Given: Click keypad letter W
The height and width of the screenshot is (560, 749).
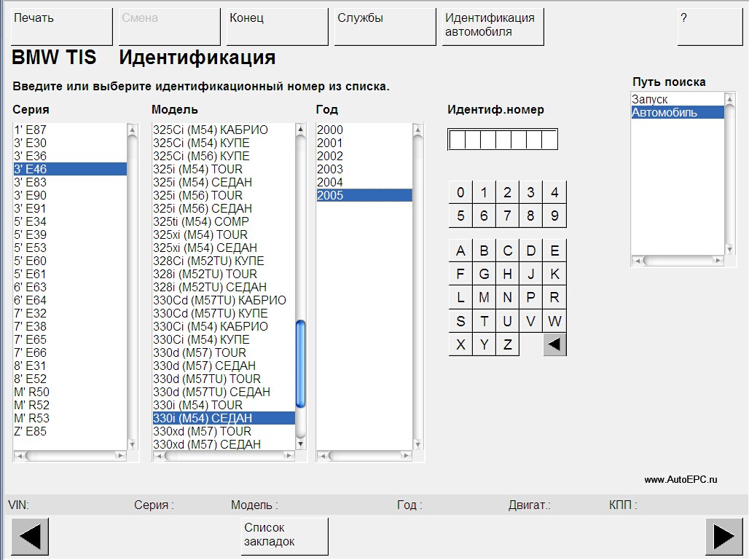Looking at the screenshot, I should click(554, 321).
